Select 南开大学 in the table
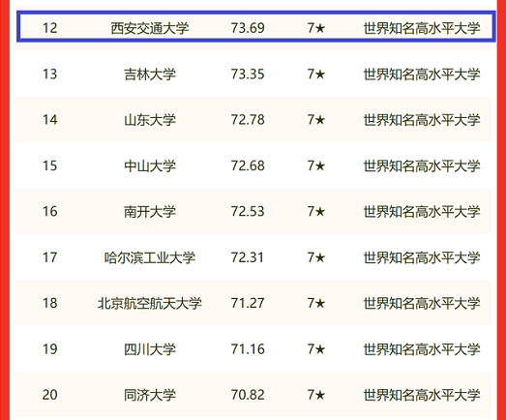This screenshot has width=506, height=420. click(x=150, y=212)
